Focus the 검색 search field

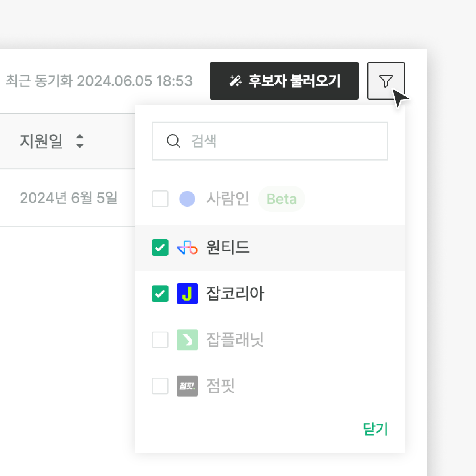pyautogui.click(x=270, y=141)
